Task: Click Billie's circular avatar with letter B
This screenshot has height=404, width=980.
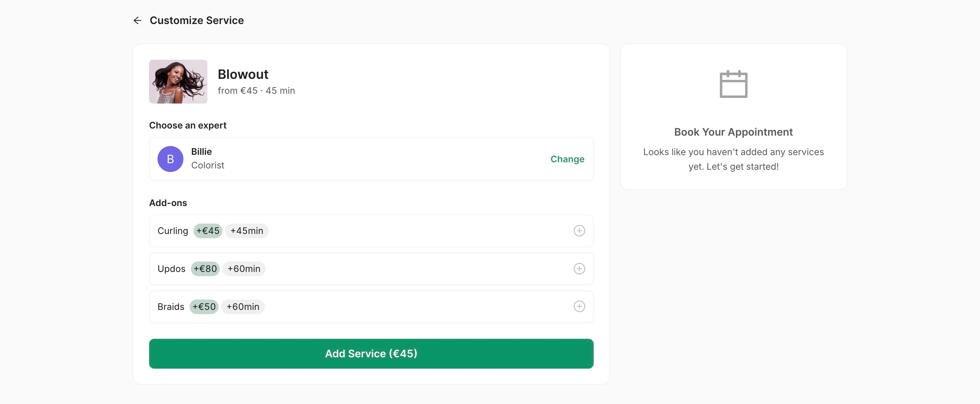Action: (170, 159)
